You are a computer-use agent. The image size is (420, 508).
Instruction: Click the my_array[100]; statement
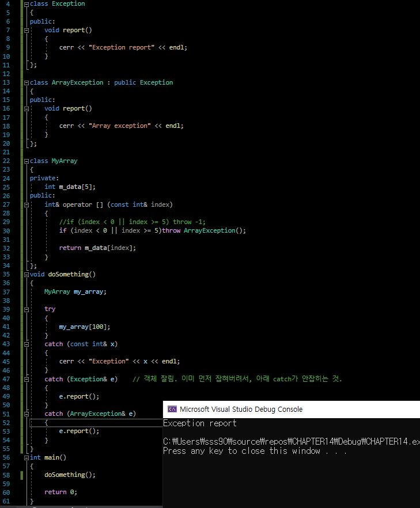click(85, 327)
